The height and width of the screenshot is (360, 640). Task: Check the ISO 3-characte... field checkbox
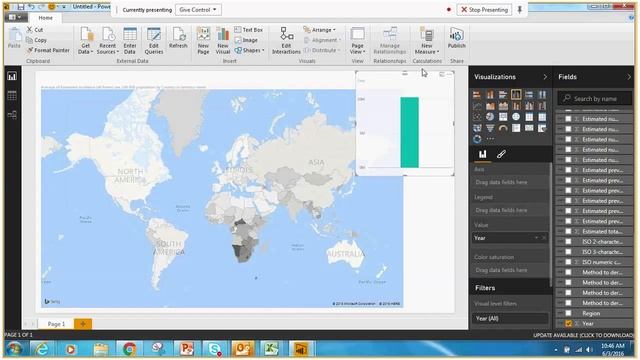pos(568,252)
